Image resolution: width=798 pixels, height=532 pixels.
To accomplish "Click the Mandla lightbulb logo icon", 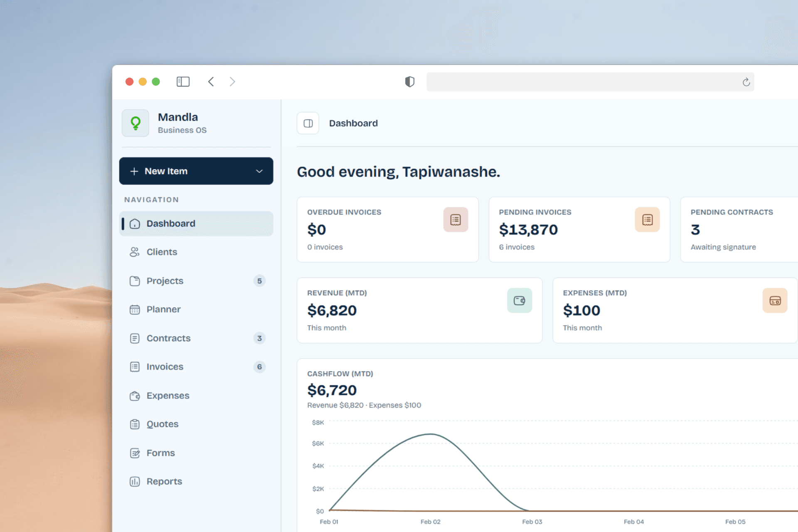I will pyautogui.click(x=135, y=123).
